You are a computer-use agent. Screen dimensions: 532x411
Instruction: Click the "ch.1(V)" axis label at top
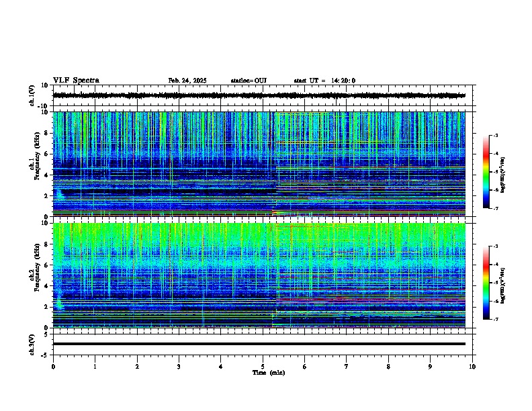coord(32,95)
